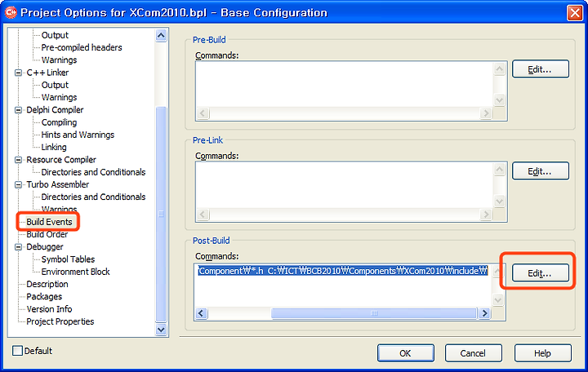
Task: Click the C++Builder title bar icon
Action: click(11, 12)
